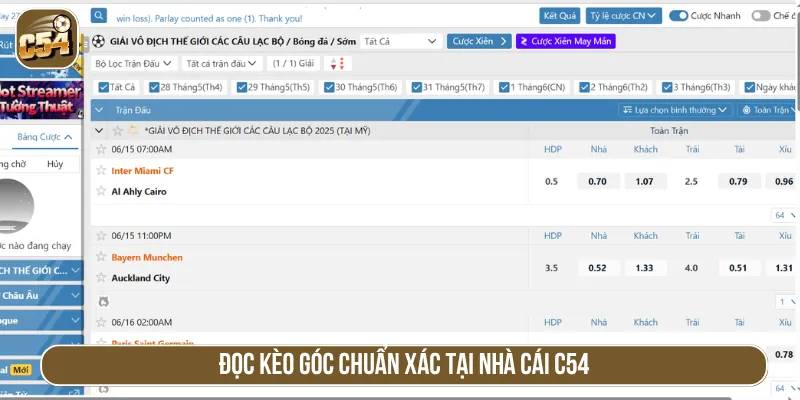Screen dimensions: 800x400
Task: Click the Cược Xiên May Mắn icon button
Action: [566, 41]
